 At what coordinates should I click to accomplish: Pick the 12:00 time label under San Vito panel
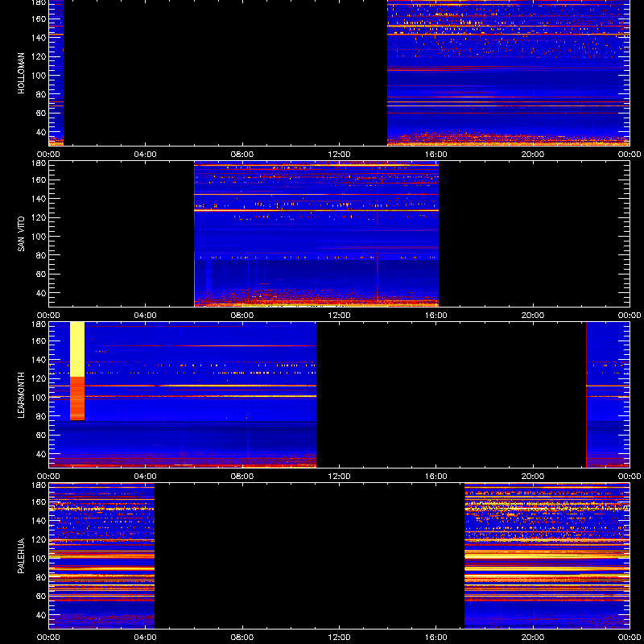[339, 316]
